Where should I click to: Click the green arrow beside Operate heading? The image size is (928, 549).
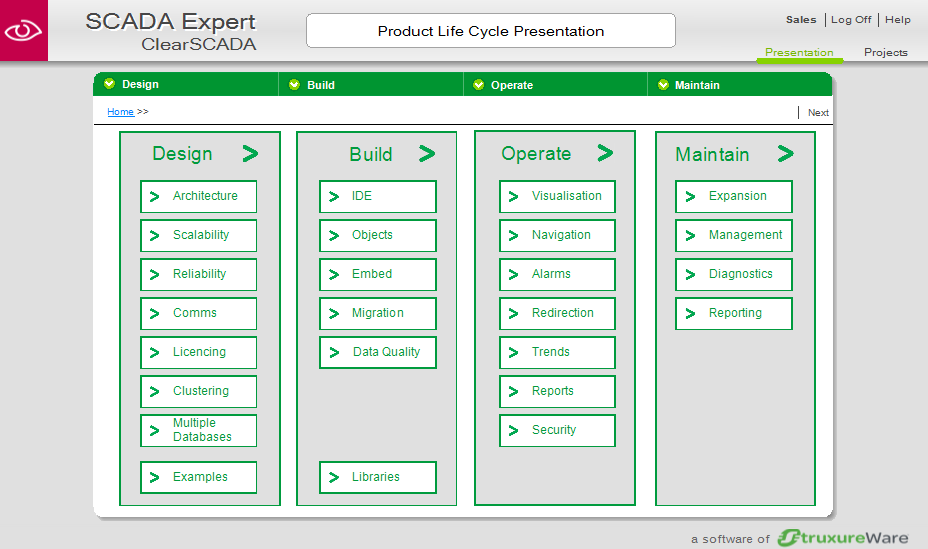(605, 153)
